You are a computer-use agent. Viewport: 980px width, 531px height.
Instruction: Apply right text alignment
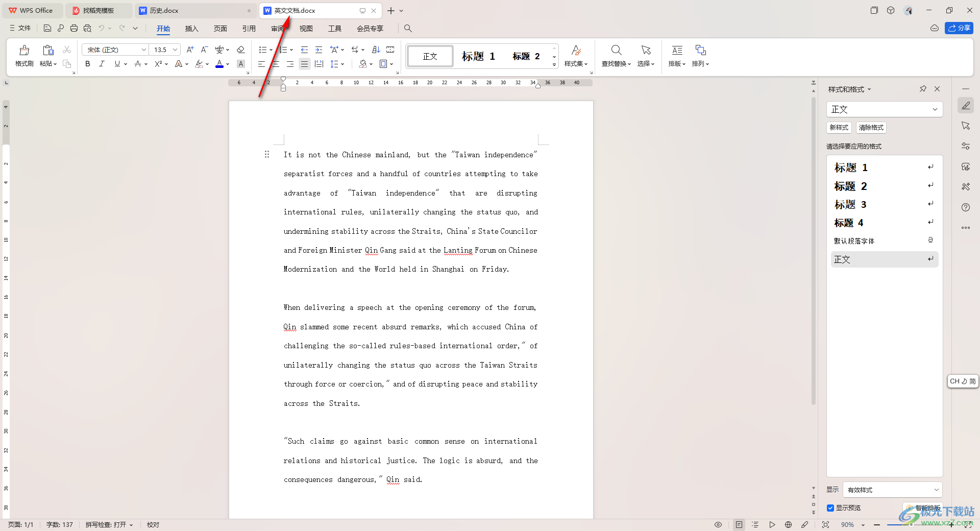pyautogui.click(x=290, y=64)
